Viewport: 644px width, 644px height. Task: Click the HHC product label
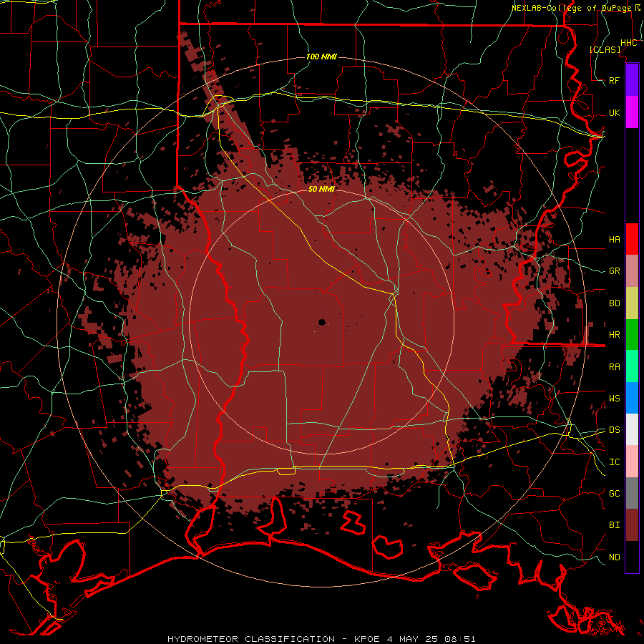(x=629, y=43)
